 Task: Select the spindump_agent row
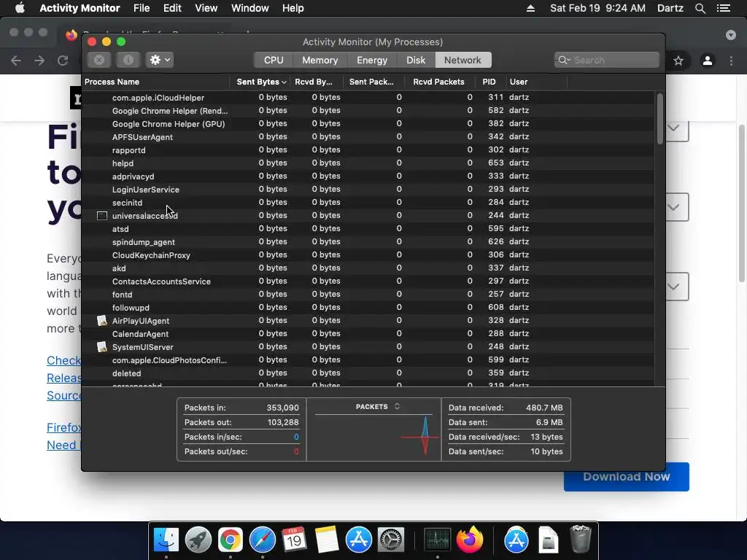[368, 242]
